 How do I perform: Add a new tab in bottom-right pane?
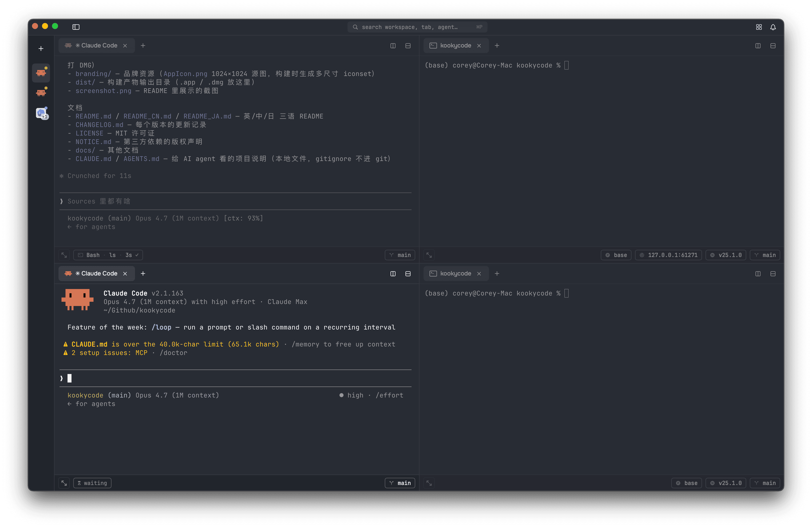[x=497, y=274]
